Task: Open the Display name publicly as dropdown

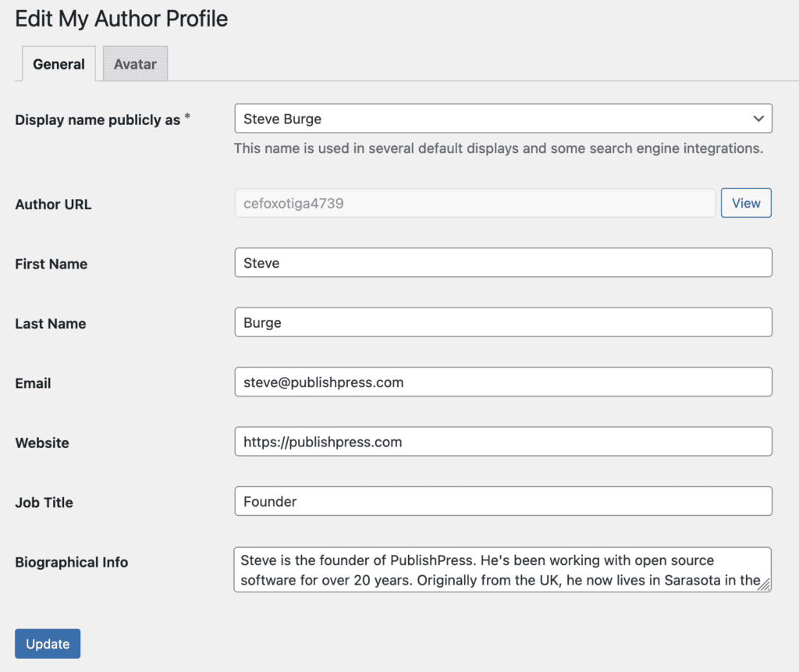Action: [x=502, y=119]
